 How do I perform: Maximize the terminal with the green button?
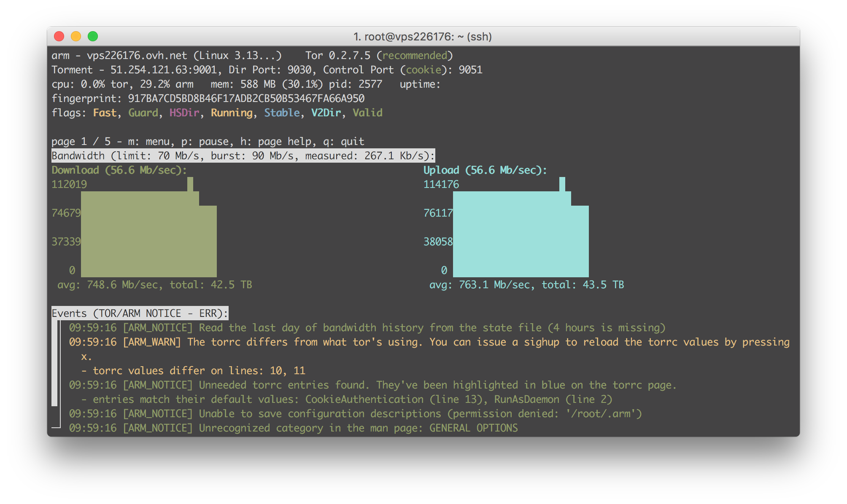click(x=93, y=37)
